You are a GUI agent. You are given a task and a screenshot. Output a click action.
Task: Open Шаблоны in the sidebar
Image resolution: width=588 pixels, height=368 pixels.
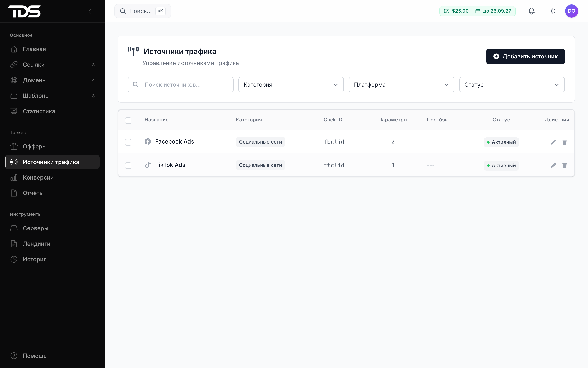pos(52,96)
